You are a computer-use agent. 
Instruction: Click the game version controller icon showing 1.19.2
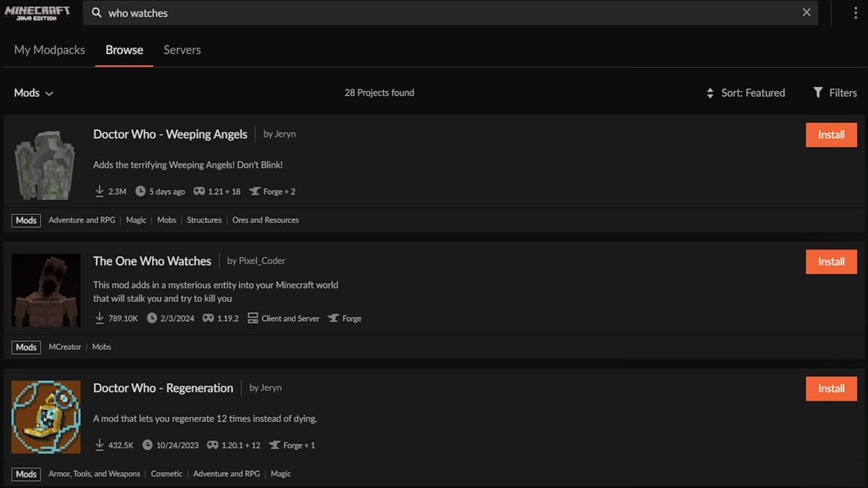pyautogui.click(x=208, y=318)
